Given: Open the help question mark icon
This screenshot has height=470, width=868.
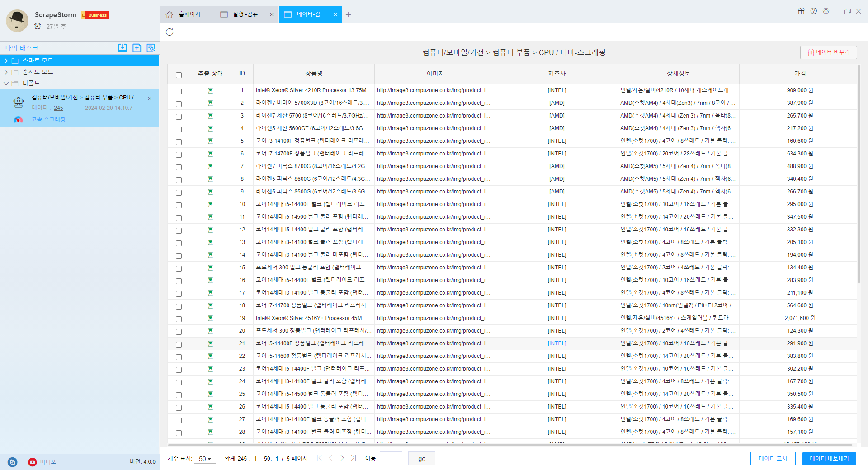Looking at the screenshot, I should (x=814, y=11).
